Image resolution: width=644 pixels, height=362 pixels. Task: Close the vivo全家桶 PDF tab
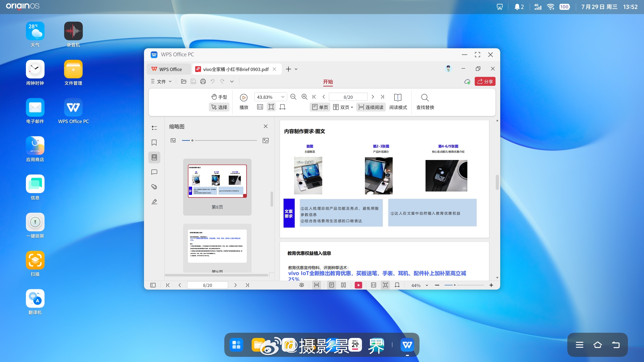click(x=274, y=69)
